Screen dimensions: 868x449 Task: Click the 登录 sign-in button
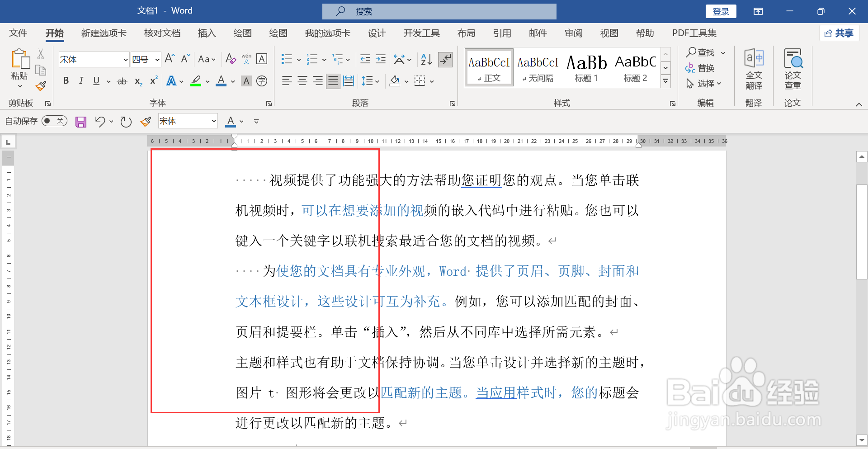(x=721, y=11)
